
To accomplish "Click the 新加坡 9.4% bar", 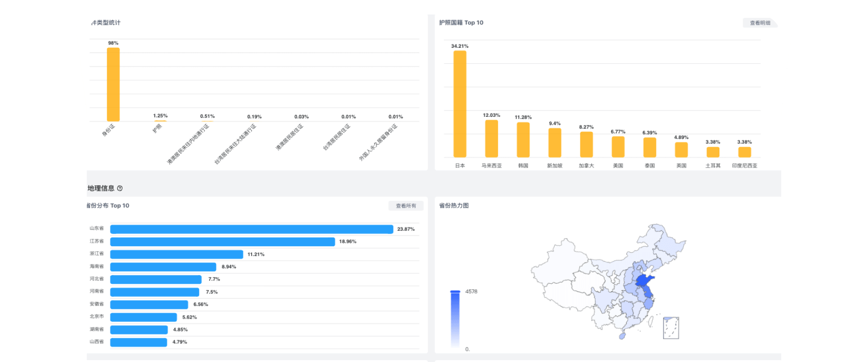I will tap(555, 142).
